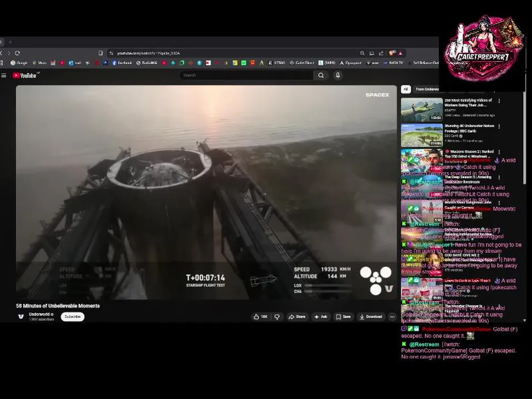
Task: Dislike the video with thumbs down
Action: coord(277,316)
